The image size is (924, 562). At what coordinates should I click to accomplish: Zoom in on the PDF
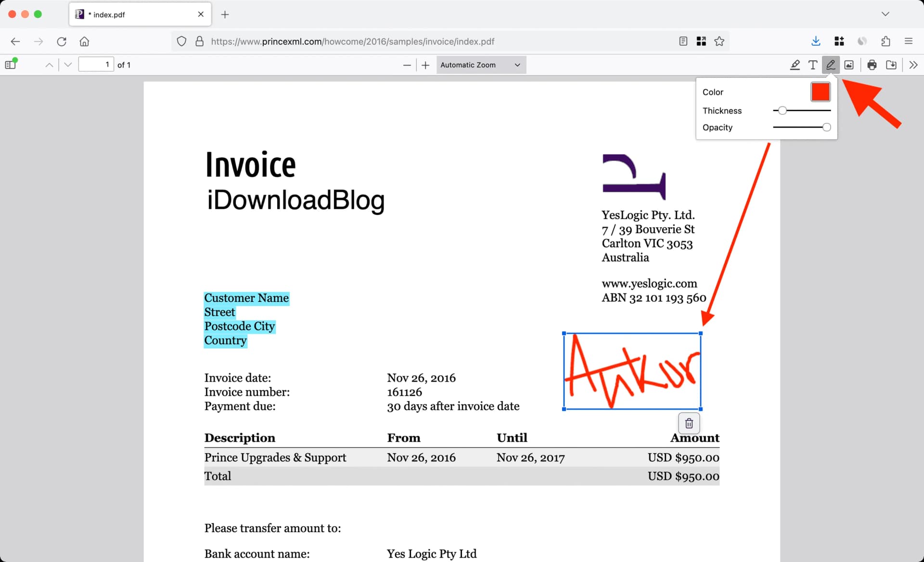click(425, 65)
